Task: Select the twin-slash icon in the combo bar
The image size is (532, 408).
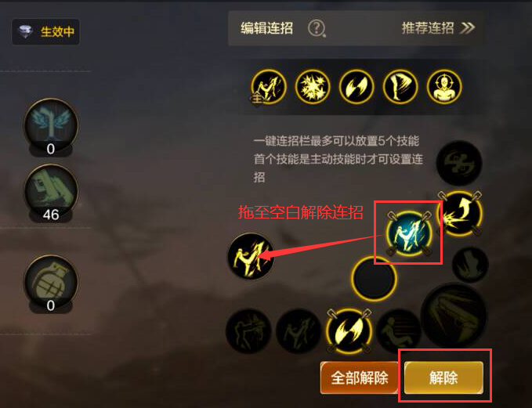Action: pyautogui.click(x=356, y=86)
